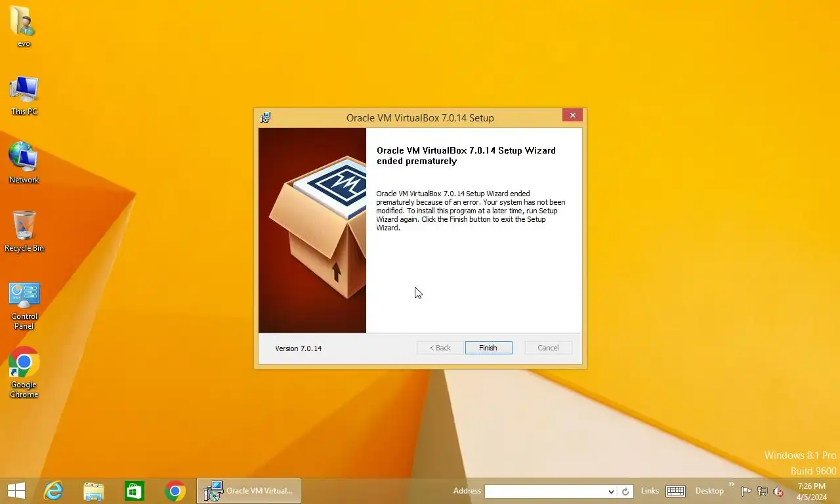Open File Explorer from taskbar
Image resolution: width=840 pixels, height=504 pixels.
(94, 491)
